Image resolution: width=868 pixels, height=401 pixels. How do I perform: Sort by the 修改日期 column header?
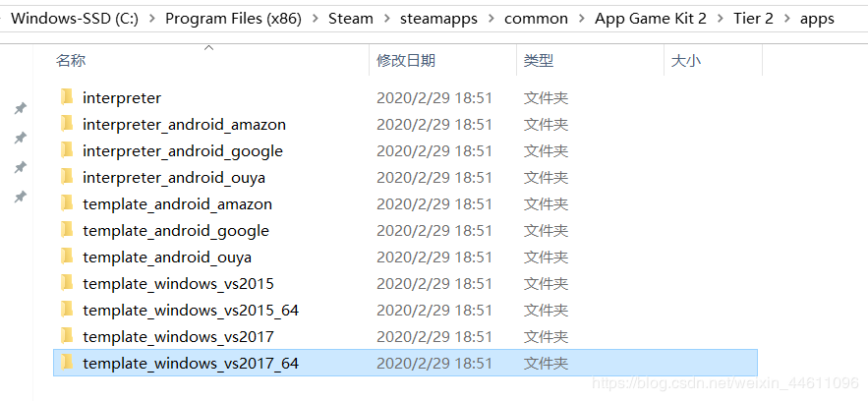405,61
